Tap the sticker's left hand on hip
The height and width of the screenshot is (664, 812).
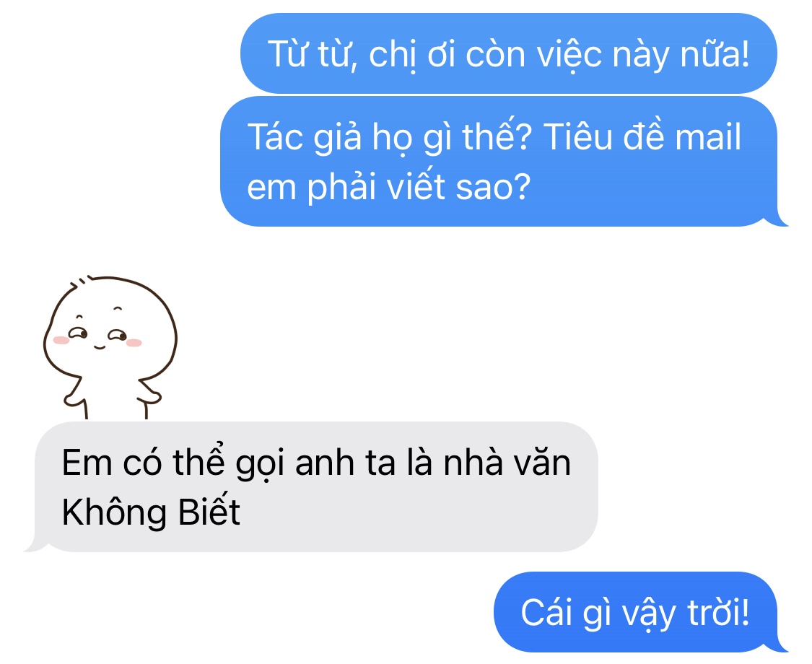(x=74, y=396)
